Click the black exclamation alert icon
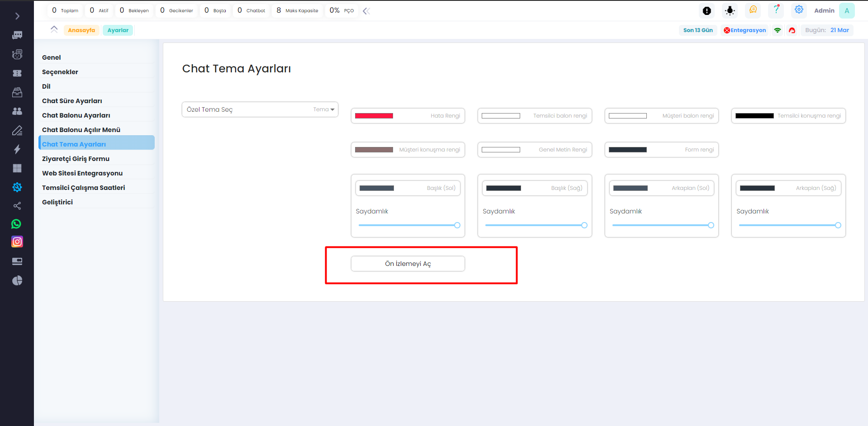This screenshot has width=868, height=426. point(707,11)
